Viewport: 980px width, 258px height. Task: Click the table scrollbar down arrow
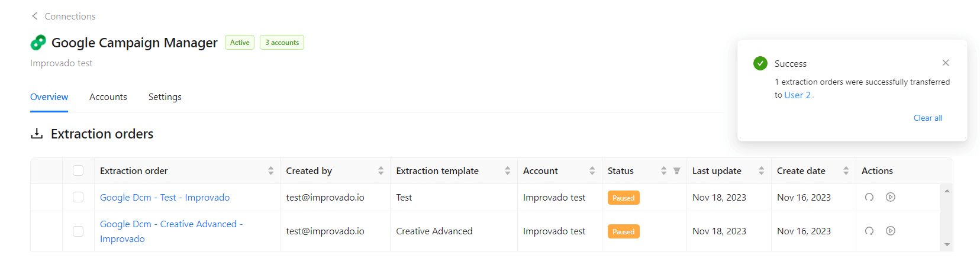pyautogui.click(x=947, y=244)
